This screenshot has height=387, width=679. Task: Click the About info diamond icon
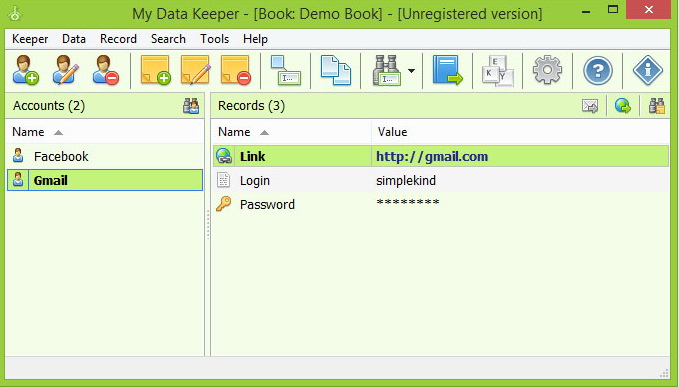pos(647,70)
